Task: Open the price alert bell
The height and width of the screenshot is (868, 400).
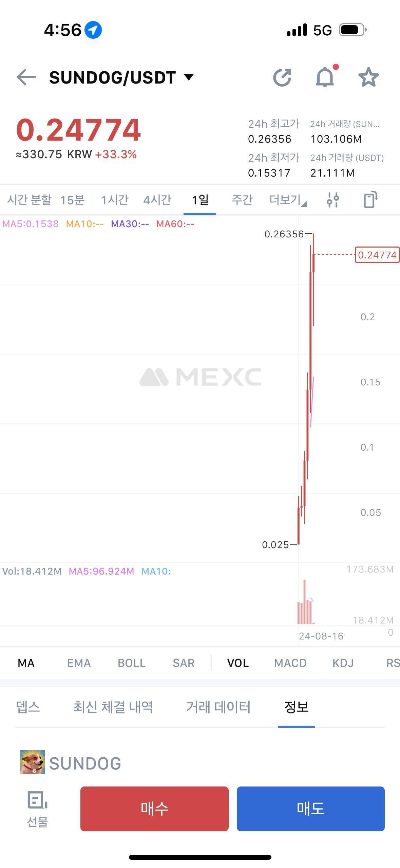Action: pos(325,77)
